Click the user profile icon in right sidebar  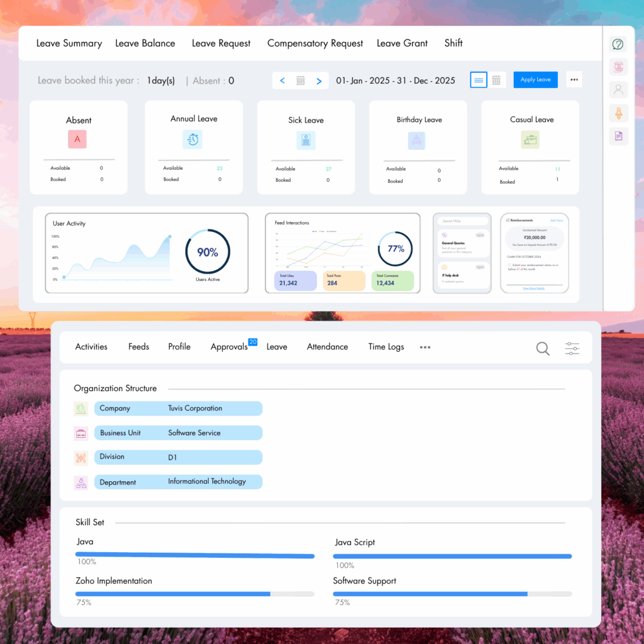point(618,89)
